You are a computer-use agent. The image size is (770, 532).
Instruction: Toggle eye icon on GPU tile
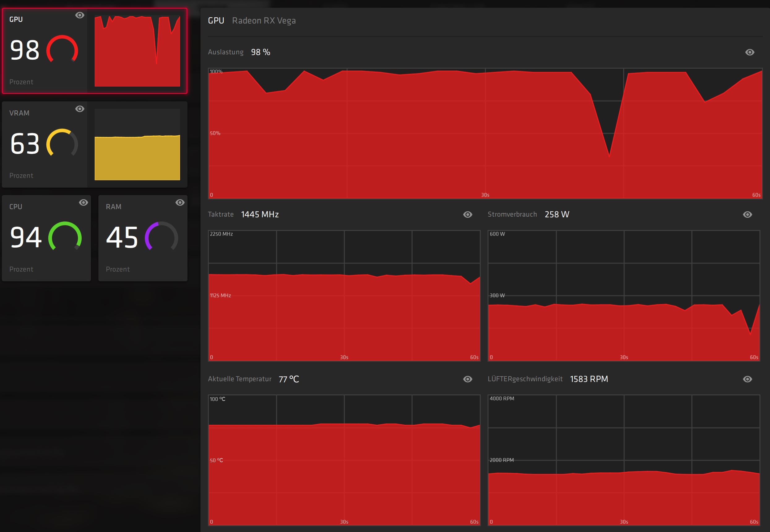tap(80, 15)
